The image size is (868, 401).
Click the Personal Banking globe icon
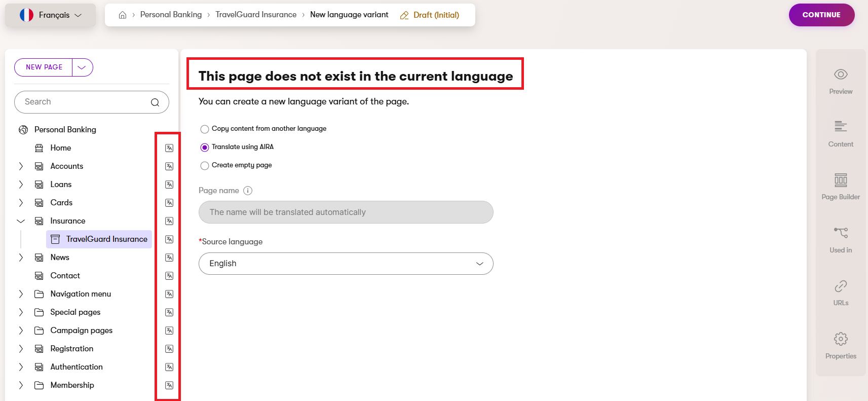23,130
